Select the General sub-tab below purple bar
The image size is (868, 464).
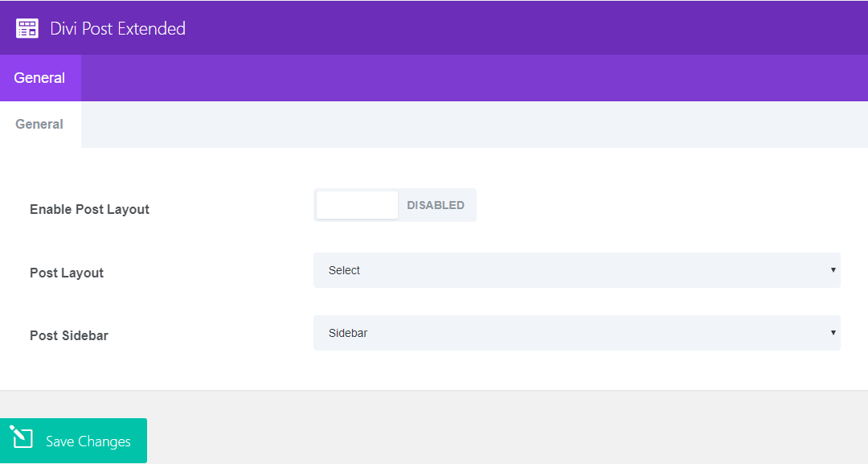click(40, 124)
